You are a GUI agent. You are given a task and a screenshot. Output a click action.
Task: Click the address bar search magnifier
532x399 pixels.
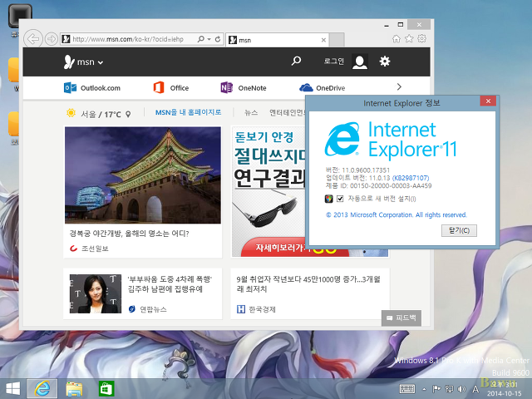tap(201, 39)
